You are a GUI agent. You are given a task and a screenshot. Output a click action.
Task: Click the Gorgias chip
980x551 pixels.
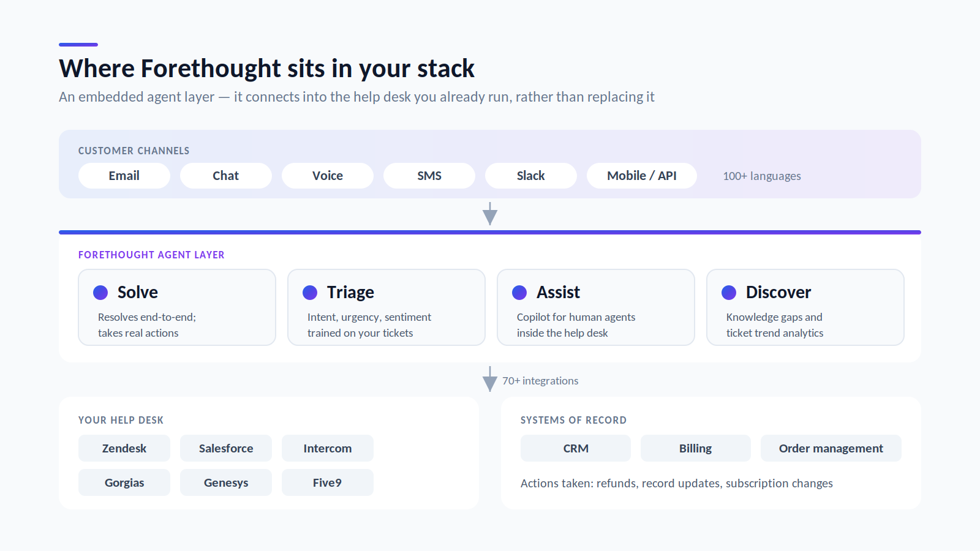tap(124, 482)
